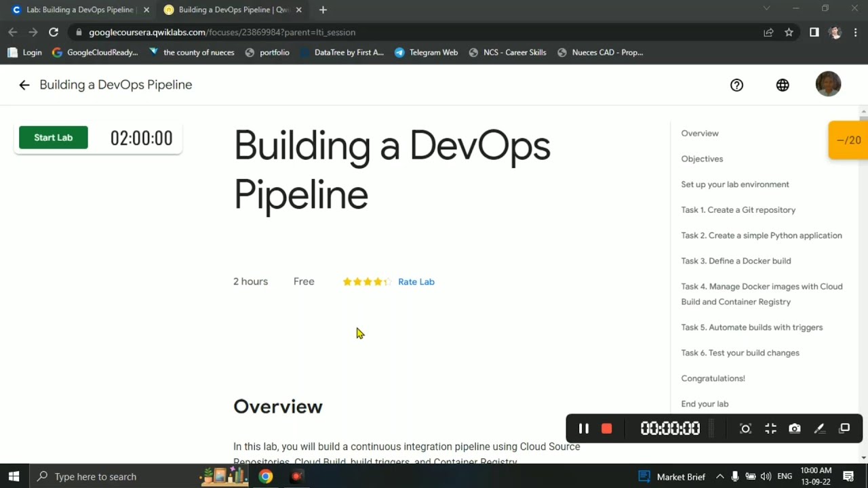Open the county of nueces bookmark
868x488 pixels.
pos(191,52)
